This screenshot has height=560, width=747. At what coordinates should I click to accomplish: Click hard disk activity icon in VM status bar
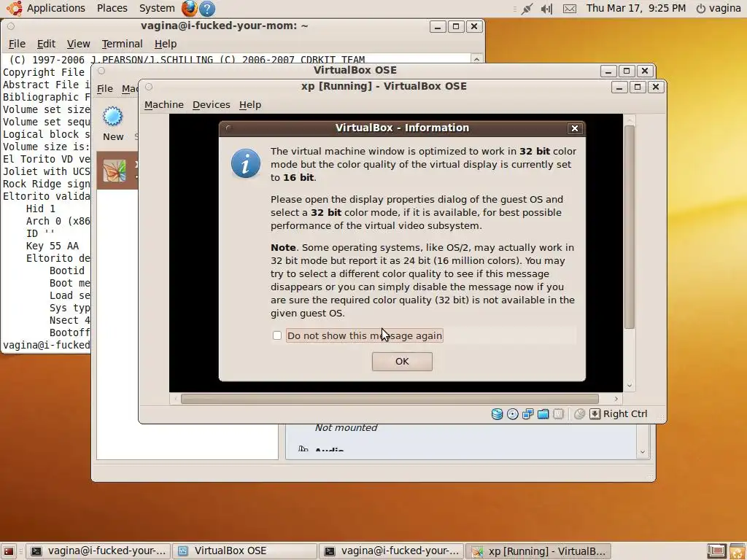pos(497,414)
